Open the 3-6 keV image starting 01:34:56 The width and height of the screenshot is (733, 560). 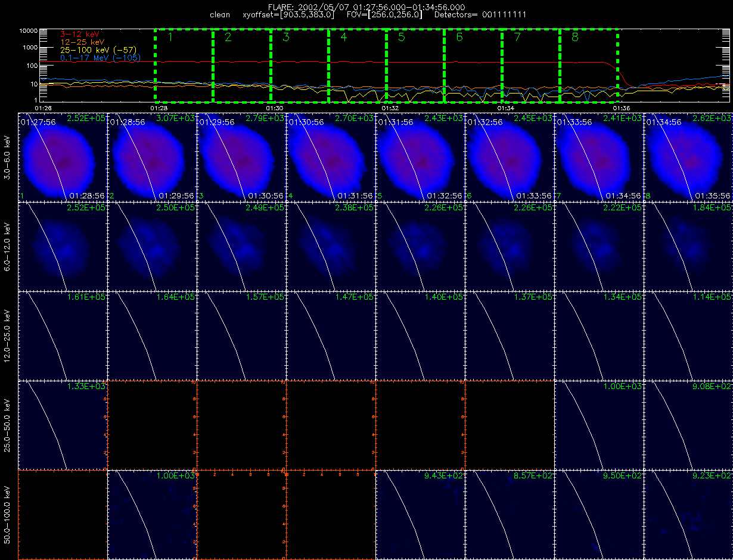click(688, 157)
